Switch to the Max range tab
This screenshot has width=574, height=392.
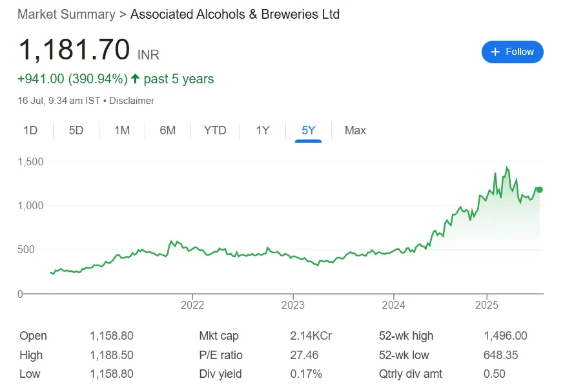coord(355,130)
